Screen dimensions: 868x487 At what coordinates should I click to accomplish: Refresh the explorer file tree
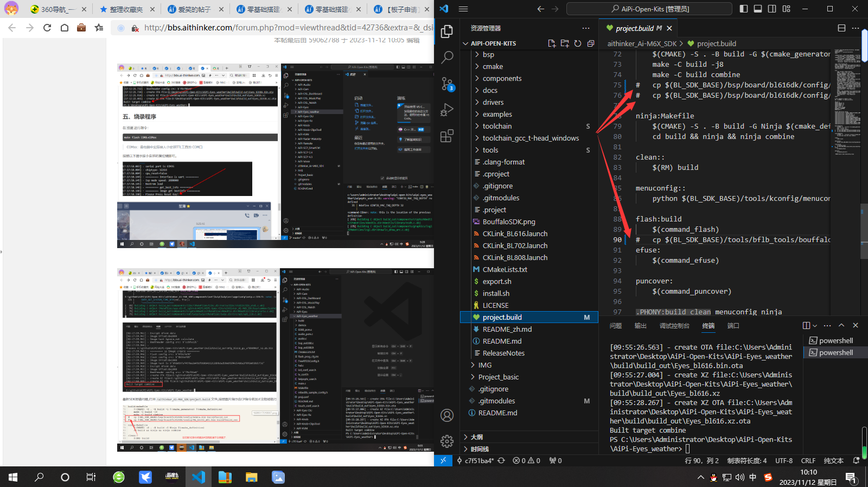tap(578, 43)
